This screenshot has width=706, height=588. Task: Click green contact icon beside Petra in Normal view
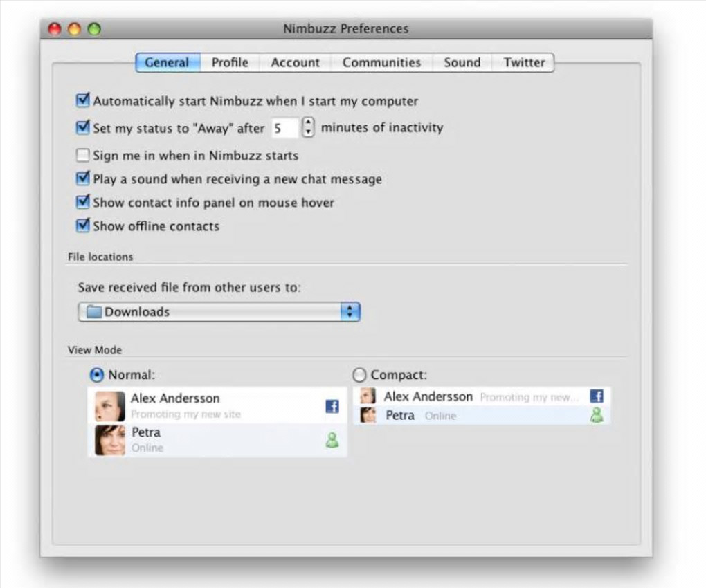pyautogui.click(x=332, y=441)
